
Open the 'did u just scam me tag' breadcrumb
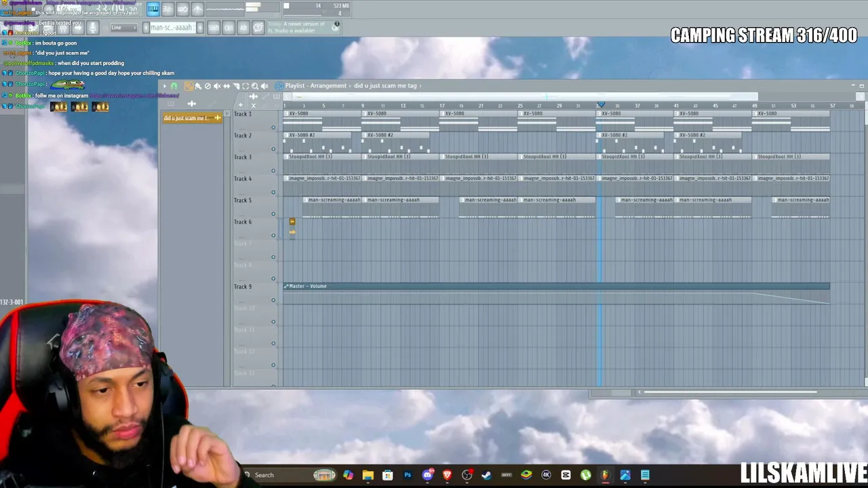[385, 86]
